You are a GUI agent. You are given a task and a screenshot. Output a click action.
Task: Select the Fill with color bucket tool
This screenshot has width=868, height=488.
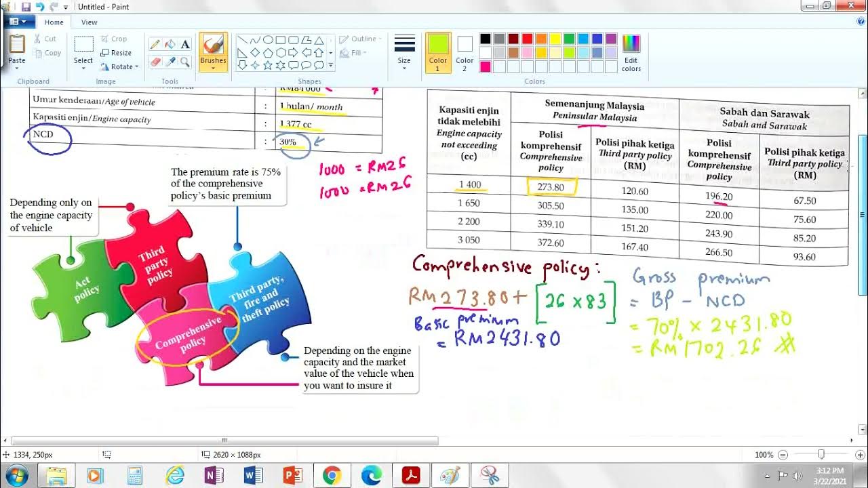(x=170, y=44)
